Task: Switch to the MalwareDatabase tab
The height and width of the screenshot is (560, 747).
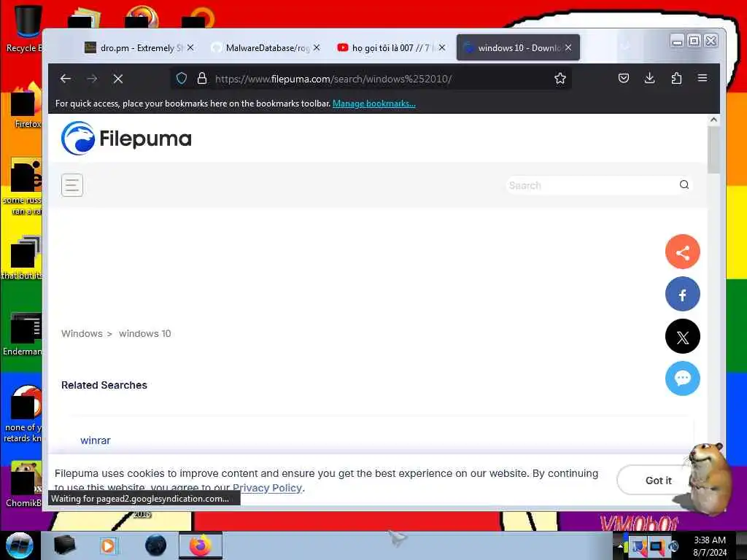Action: (x=266, y=47)
